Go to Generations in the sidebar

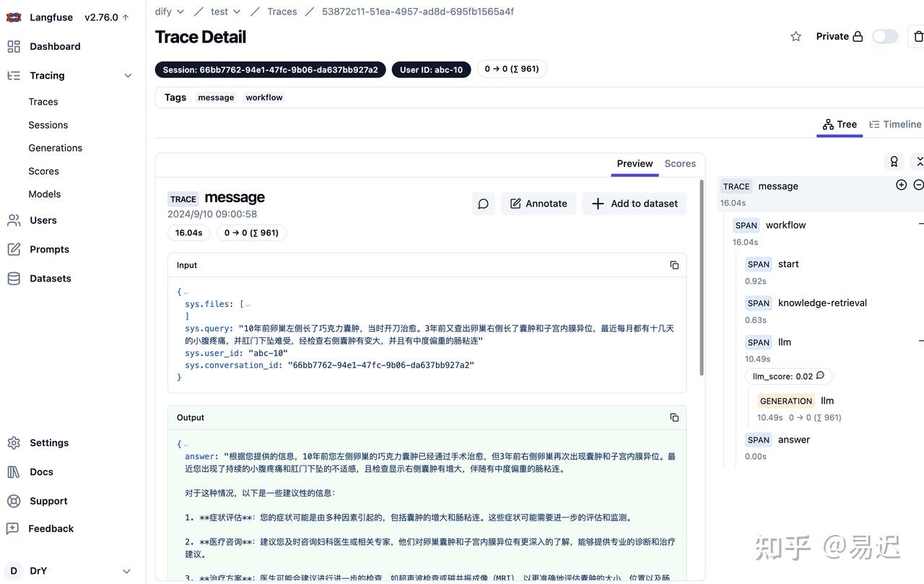click(56, 148)
